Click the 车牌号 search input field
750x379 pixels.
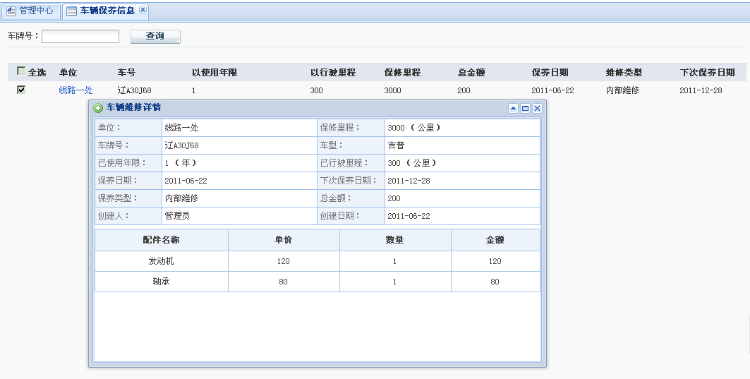click(x=80, y=36)
